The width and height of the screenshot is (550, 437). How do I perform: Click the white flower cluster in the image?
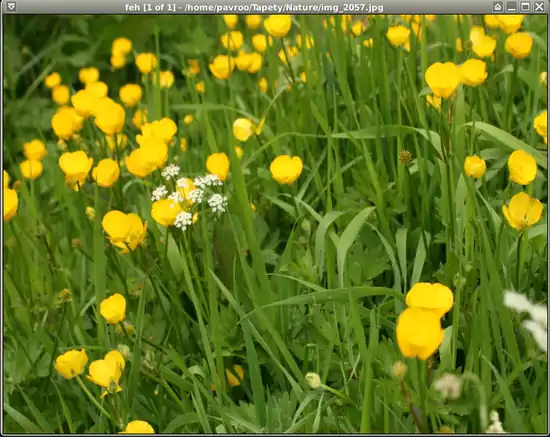click(189, 196)
